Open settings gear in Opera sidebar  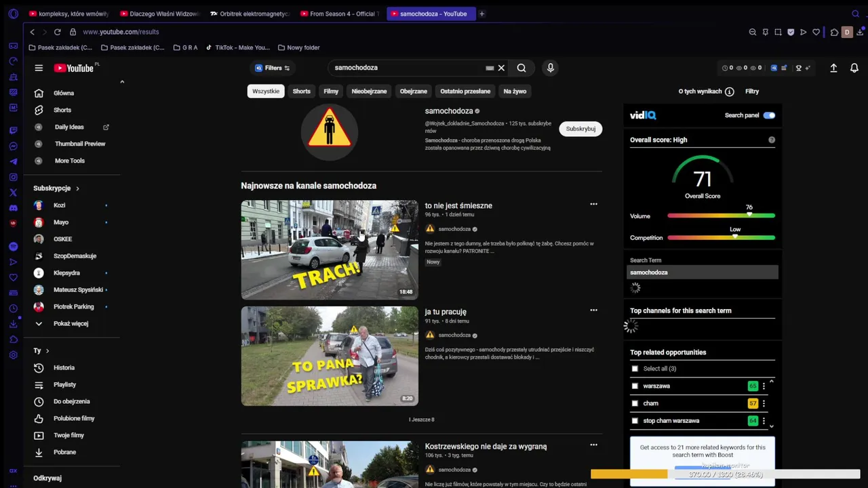point(13,355)
